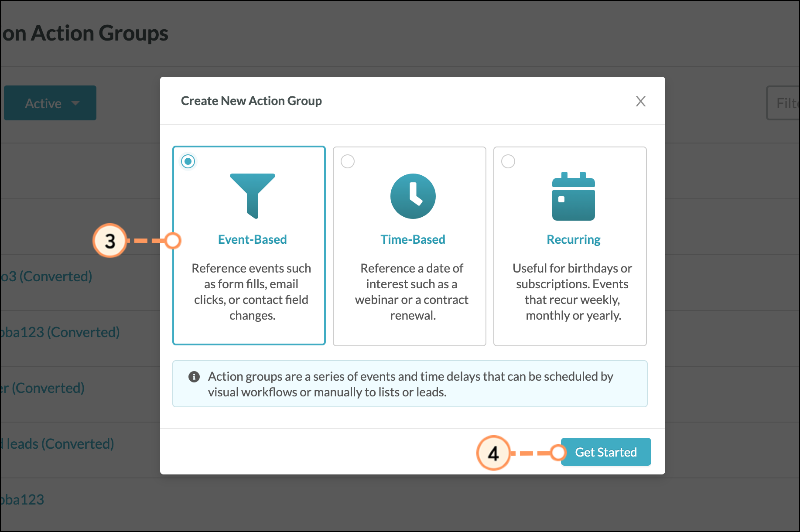Screen dimensions: 800x532
Task: Click the info icon in the notice box
Action: coord(194,377)
